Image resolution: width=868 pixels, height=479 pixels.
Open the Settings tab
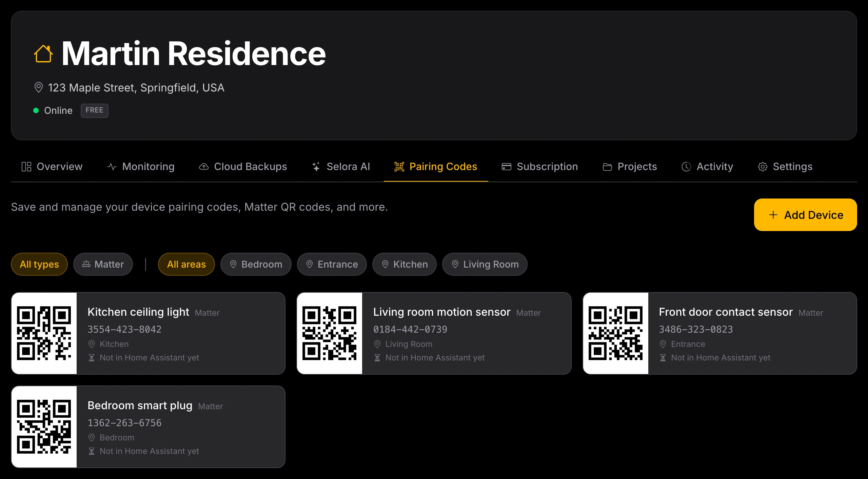coord(785,166)
